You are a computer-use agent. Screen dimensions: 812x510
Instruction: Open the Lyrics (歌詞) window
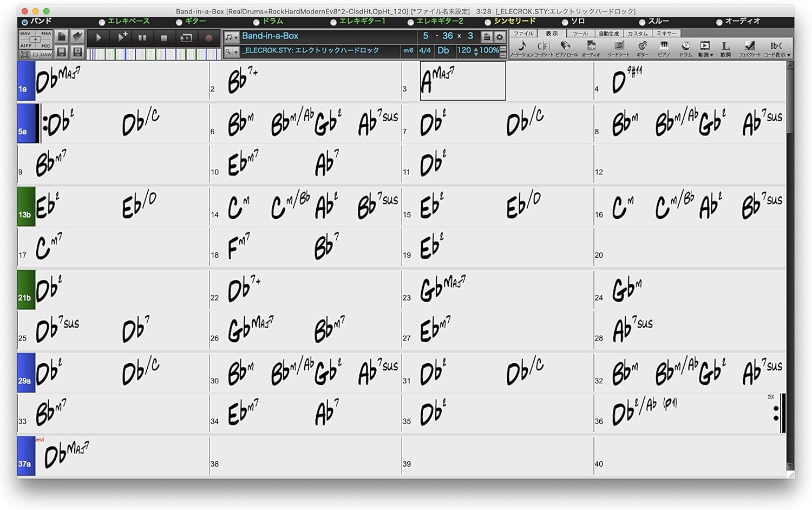click(x=725, y=47)
